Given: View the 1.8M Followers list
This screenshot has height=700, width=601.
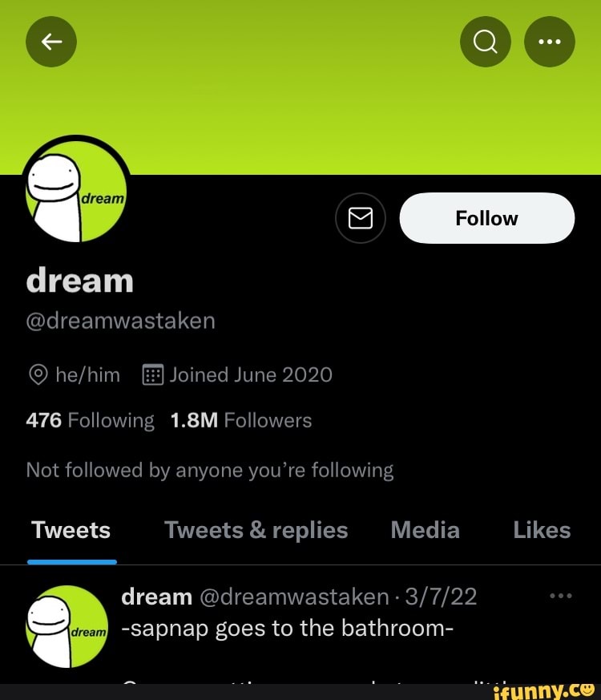Looking at the screenshot, I should click(241, 420).
